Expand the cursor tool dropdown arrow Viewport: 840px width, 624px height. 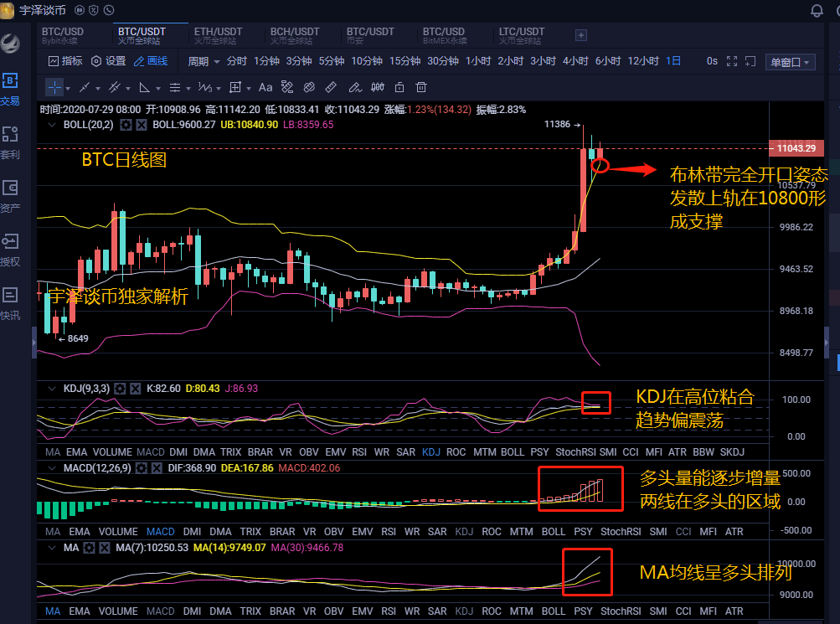point(69,87)
